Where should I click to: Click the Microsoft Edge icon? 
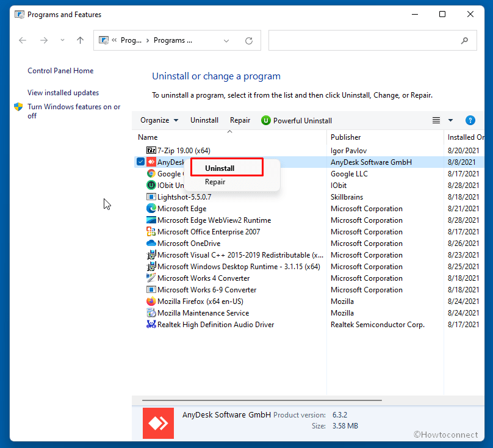click(x=151, y=209)
